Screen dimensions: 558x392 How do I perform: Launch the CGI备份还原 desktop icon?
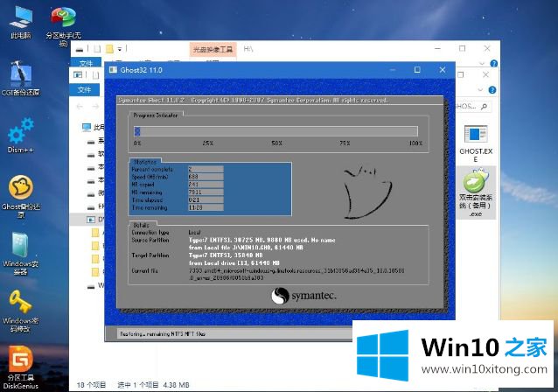click(x=21, y=77)
